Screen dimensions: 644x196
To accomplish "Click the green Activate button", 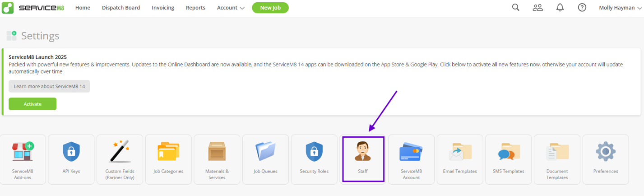I will 32,104.
